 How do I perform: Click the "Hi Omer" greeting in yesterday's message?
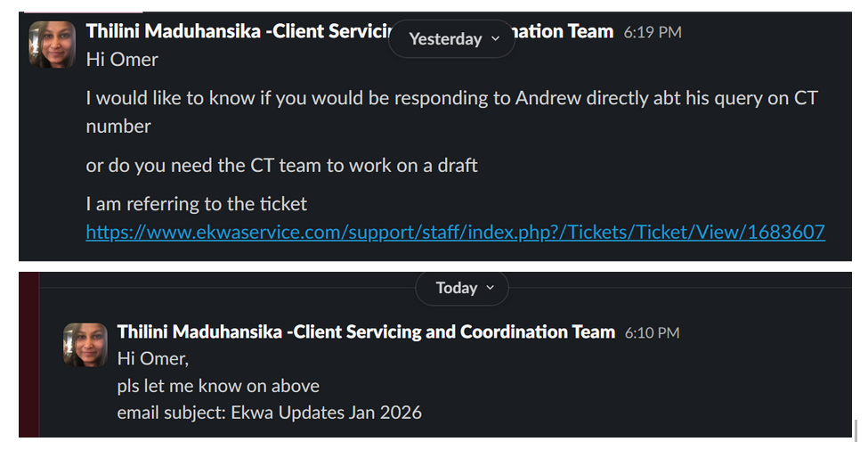[x=122, y=60]
